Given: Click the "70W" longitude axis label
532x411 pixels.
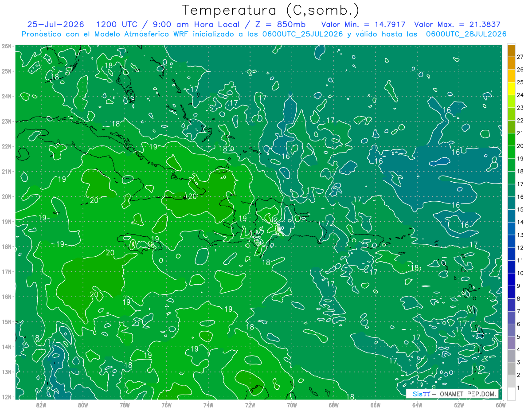Looking at the screenshot, I should coord(292,405).
